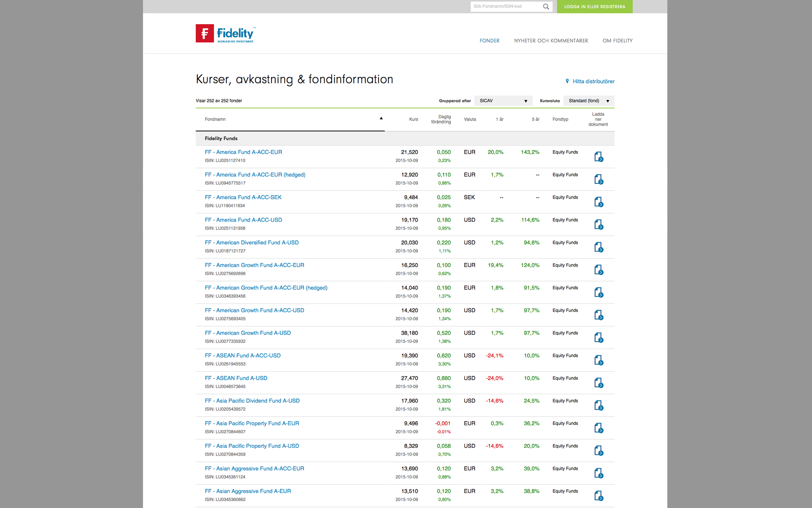Click the Fidelity Funds group header
This screenshot has height=508, width=812.
point(405,138)
